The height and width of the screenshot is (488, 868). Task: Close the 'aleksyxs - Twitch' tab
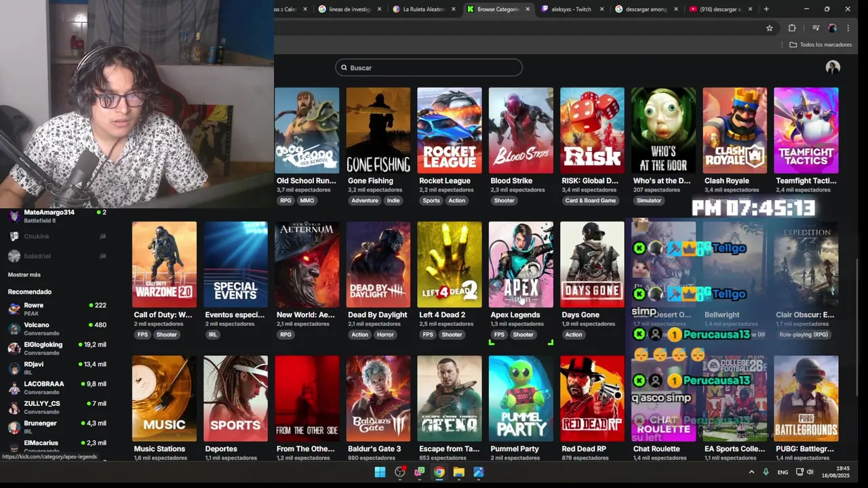point(601,9)
